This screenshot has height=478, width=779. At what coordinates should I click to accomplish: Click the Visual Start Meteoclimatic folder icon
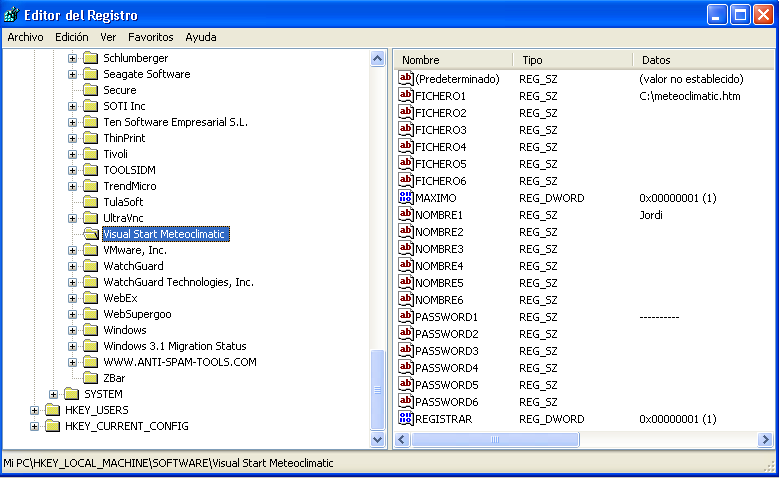(90, 234)
